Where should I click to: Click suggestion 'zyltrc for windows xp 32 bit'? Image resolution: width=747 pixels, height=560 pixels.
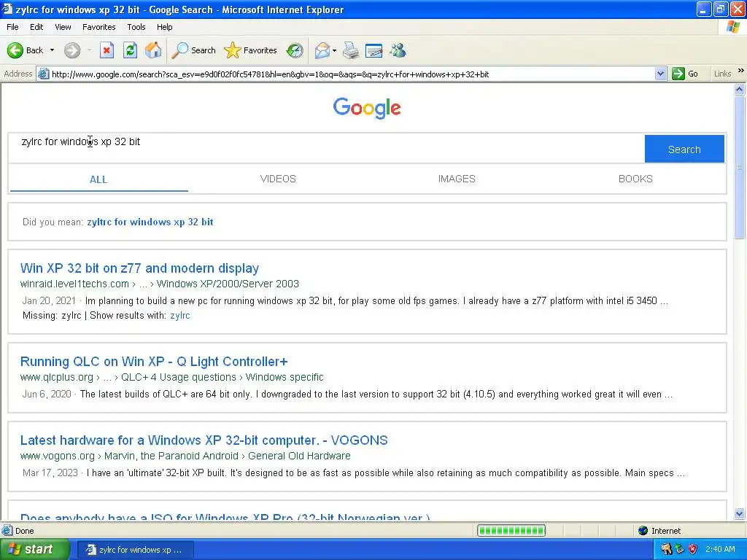point(150,222)
